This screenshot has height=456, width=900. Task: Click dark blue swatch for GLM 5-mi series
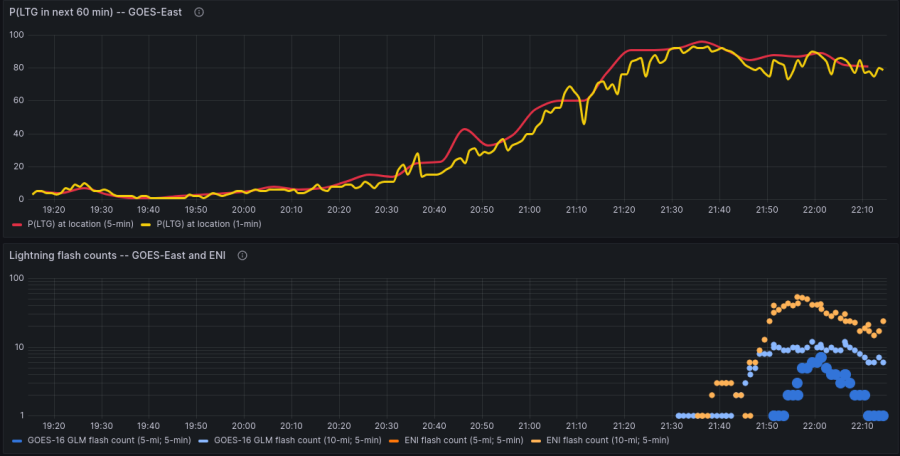17,440
